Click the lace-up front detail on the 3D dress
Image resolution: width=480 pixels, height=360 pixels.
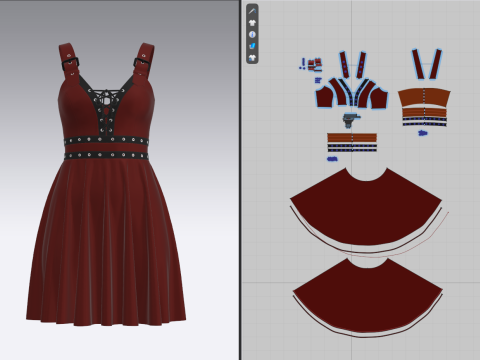point(105,112)
